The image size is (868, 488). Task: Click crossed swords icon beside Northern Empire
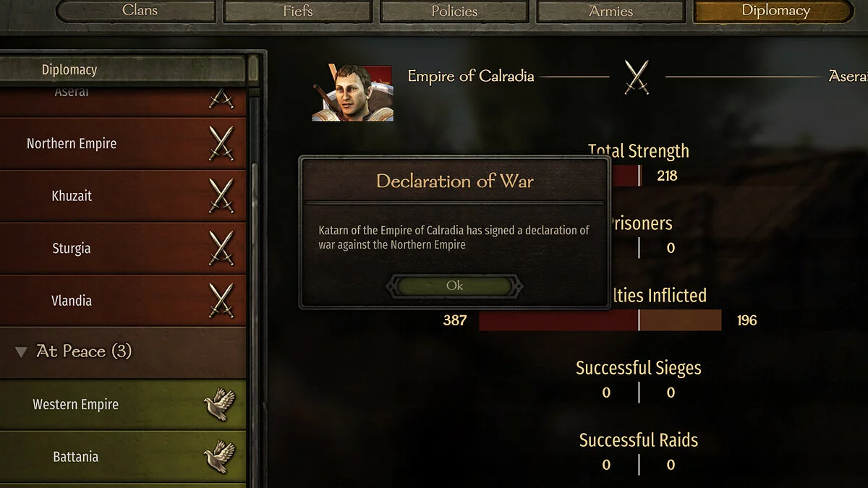click(221, 143)
